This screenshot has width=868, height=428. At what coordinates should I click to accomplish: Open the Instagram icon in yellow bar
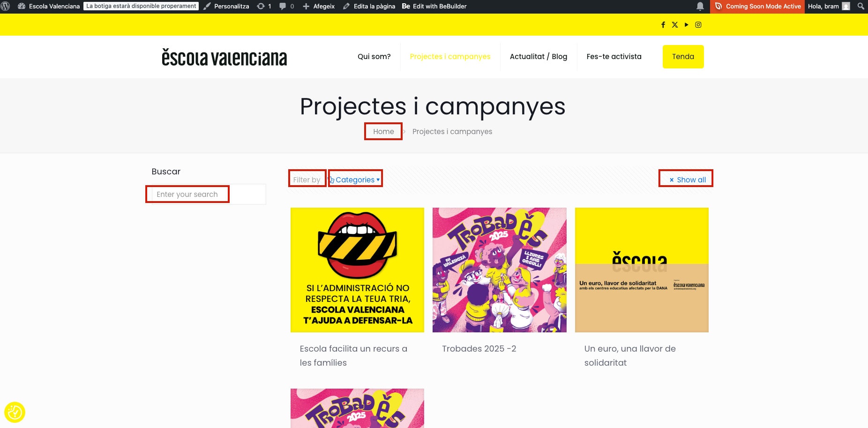(x=698, y=25)
